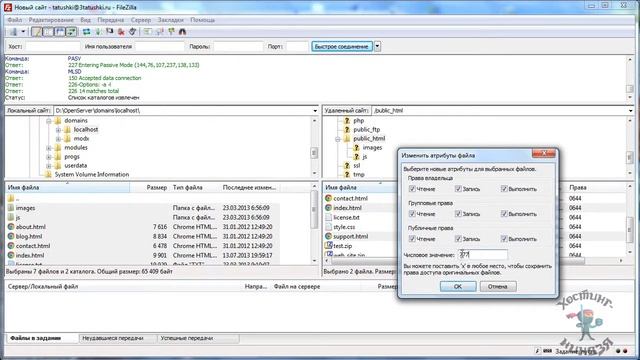640x360 pixels.
Task: Sort remote files by Права column header
Action: (578, 187)
